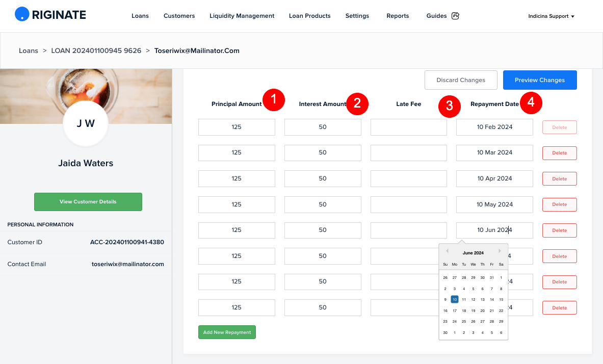Open the Loans menu
This screenshot has width=603, height=364.
click(x=140, y=16)
